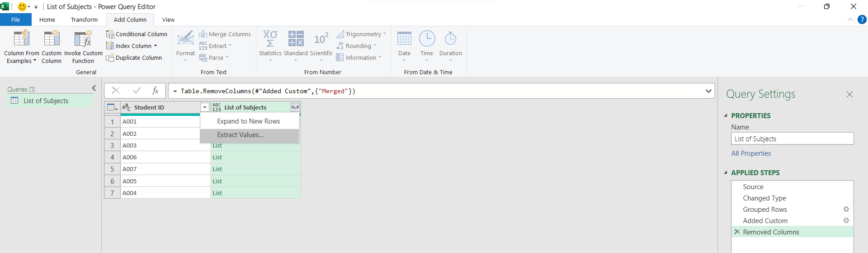Delete the Removed Columns step
868x253 pixels.
tap(737, 232)
